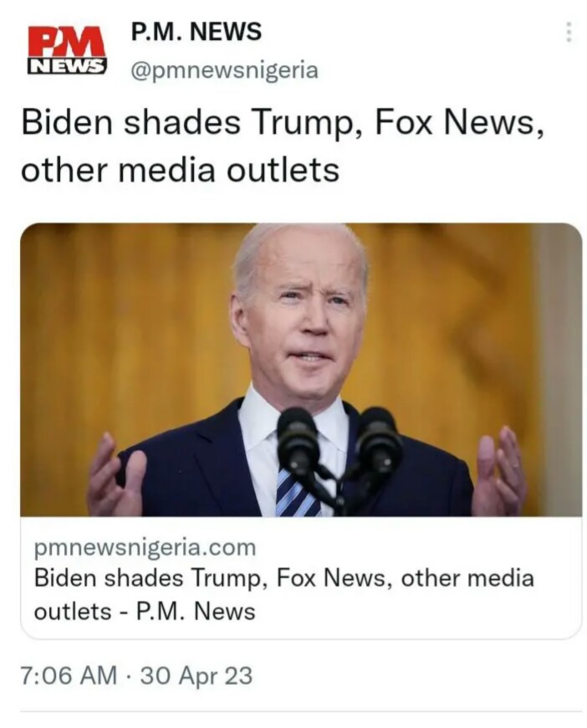
Task: Click the 30 Apr 23 date
Action: click(x=197, y=675)
